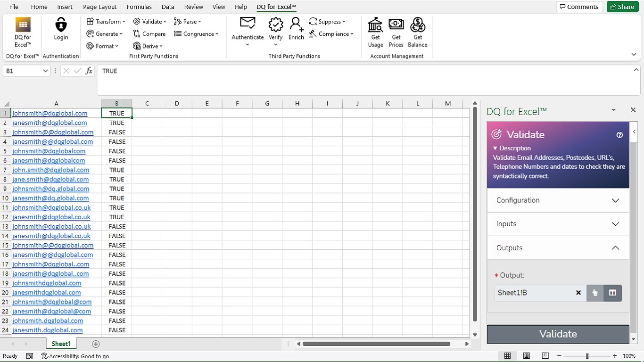Select the Sheet1 sheet tab

coord(61,344)
